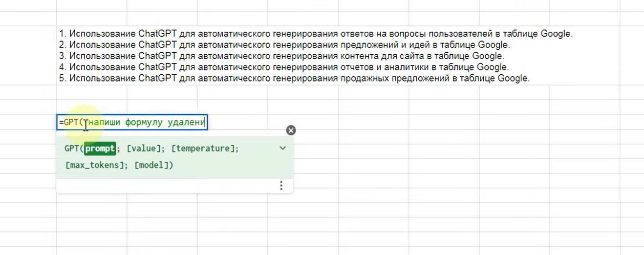Close the formula help tooltip
644x255 pixels.
(291, 130)
